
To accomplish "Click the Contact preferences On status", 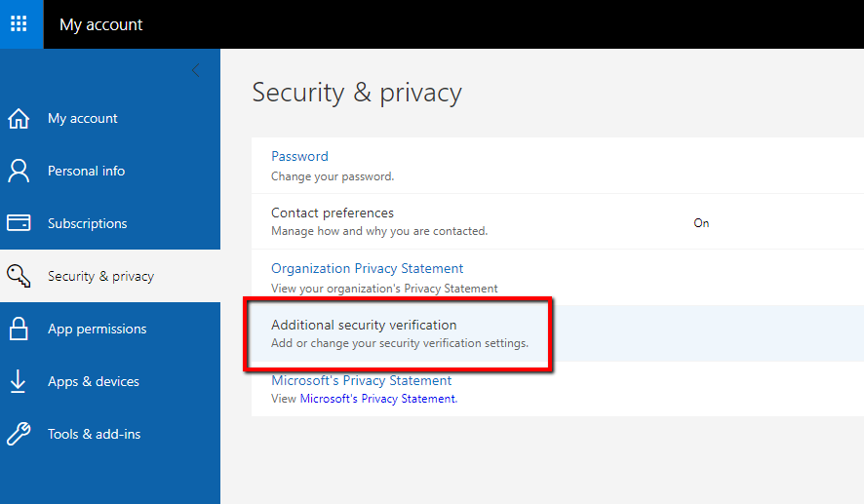I will click(701, 223).
